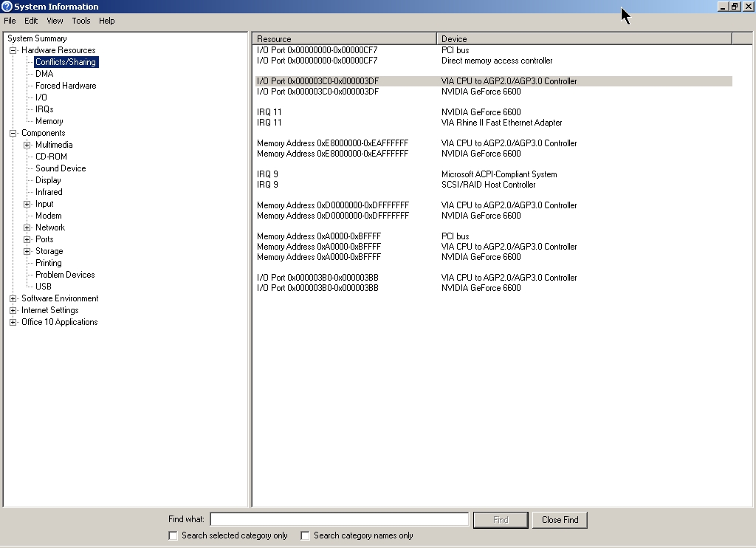The height and width of the screenshot is (548, 756).
Task: Select the Sound Device tree item
Action: [61, 168]
